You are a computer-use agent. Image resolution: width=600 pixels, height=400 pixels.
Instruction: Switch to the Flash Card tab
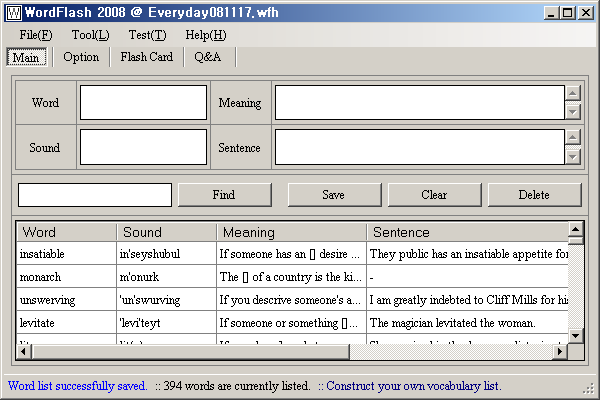point(147,57)
